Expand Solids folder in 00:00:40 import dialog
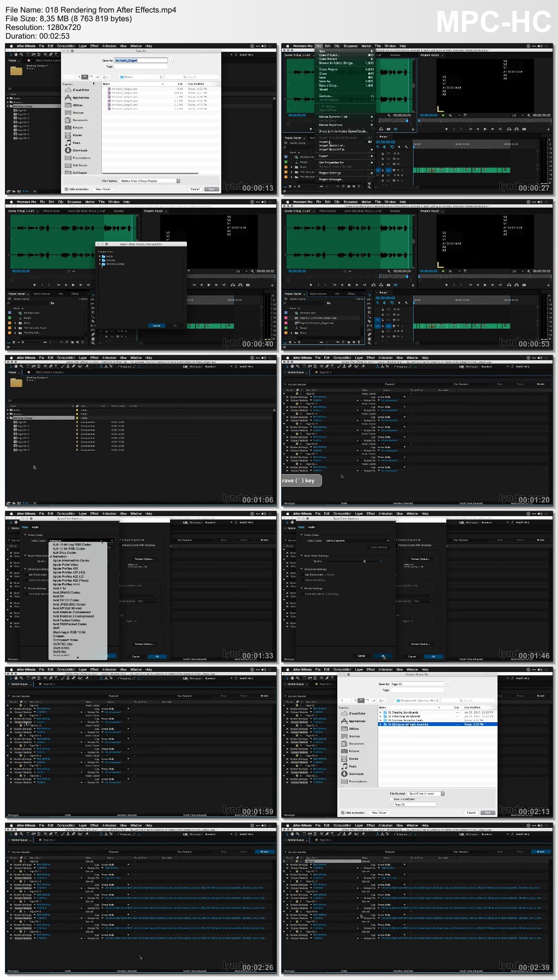 pos(100,256)
